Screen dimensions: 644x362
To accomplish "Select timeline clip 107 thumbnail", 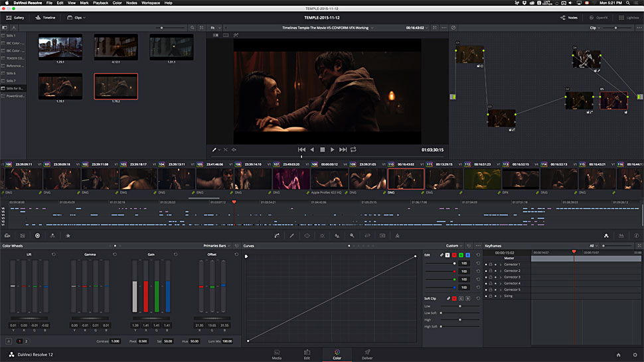I will tap(291, 179).
